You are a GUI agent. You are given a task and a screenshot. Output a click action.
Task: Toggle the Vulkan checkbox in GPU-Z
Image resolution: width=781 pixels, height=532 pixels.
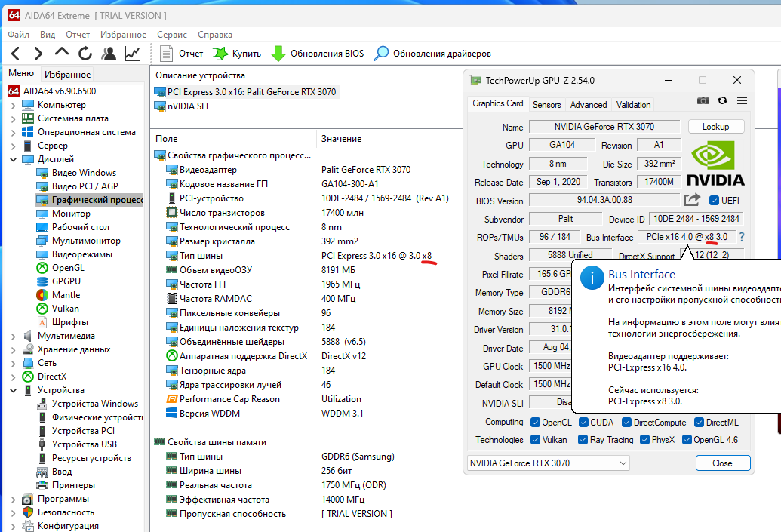[536, 440]
